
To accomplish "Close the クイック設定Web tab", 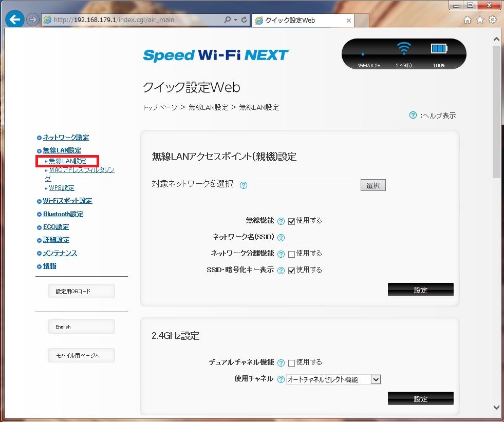I will tap(348, 20).
